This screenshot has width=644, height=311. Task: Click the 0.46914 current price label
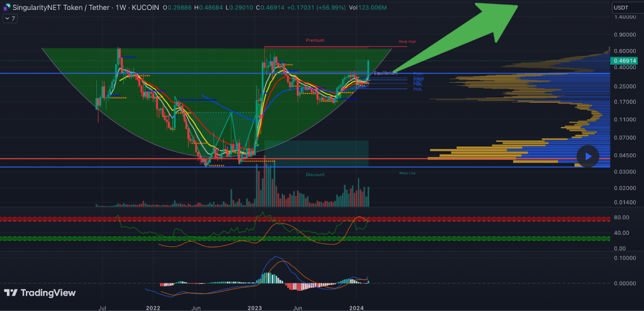pyautogui.click(x=625, y=60)
